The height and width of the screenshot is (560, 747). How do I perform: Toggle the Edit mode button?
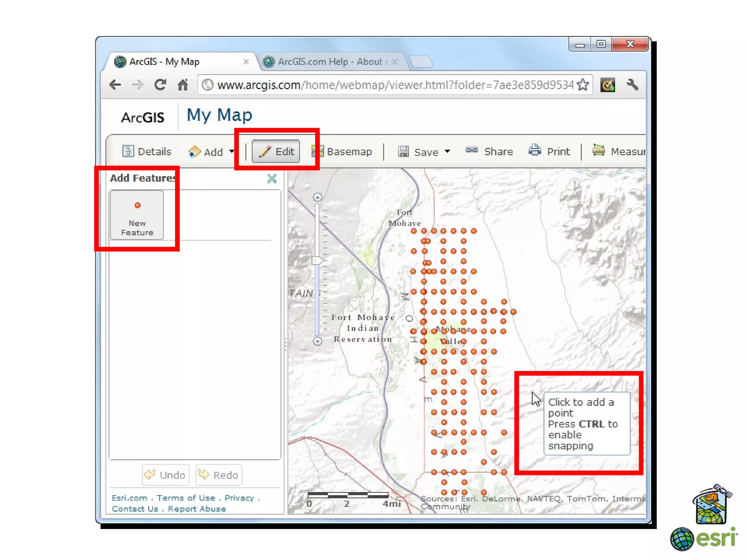pyautogui.click(x=276, y=151)
